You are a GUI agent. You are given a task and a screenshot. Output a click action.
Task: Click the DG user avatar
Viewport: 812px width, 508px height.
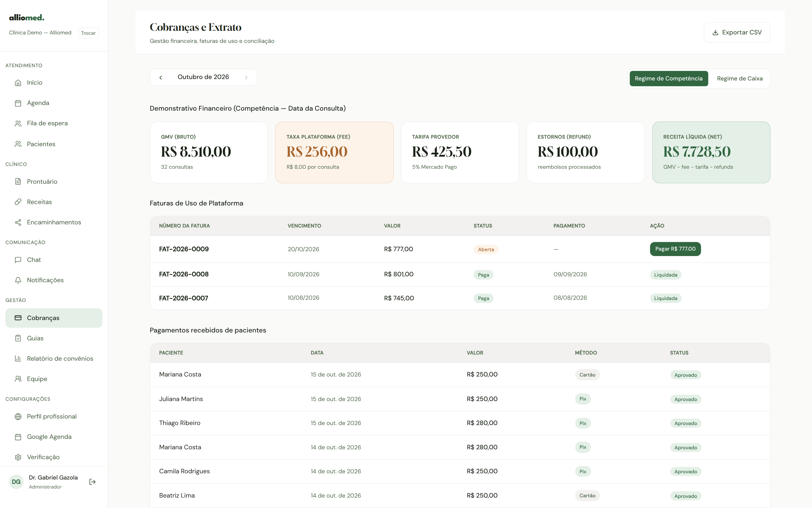16,482
